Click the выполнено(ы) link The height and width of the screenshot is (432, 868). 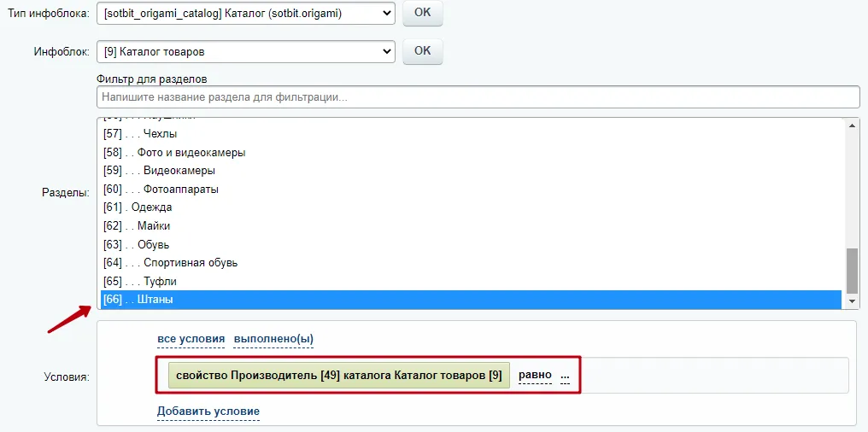273,339
